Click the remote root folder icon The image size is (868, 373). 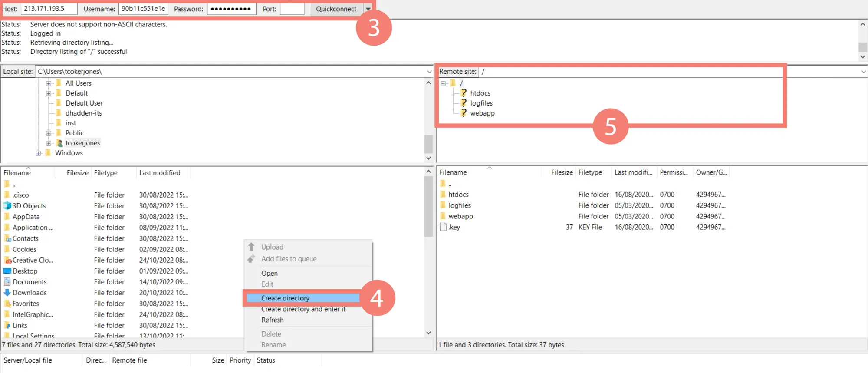coord(453,83)
